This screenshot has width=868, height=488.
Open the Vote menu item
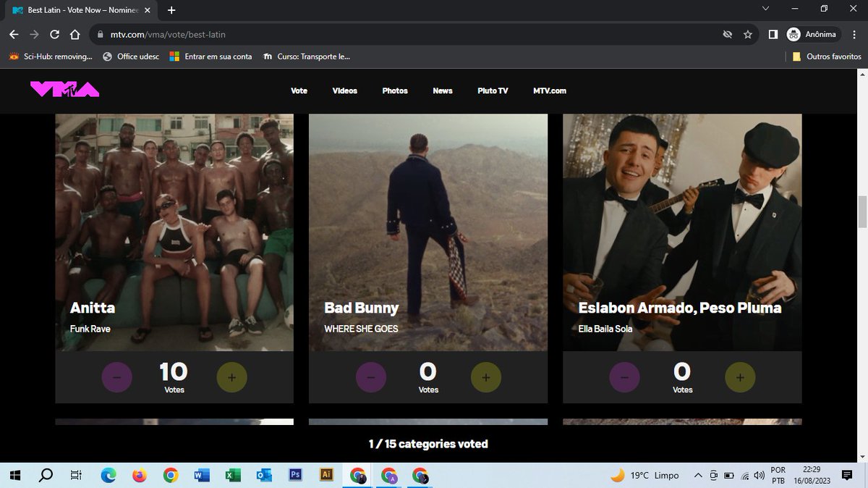[299, 91]
